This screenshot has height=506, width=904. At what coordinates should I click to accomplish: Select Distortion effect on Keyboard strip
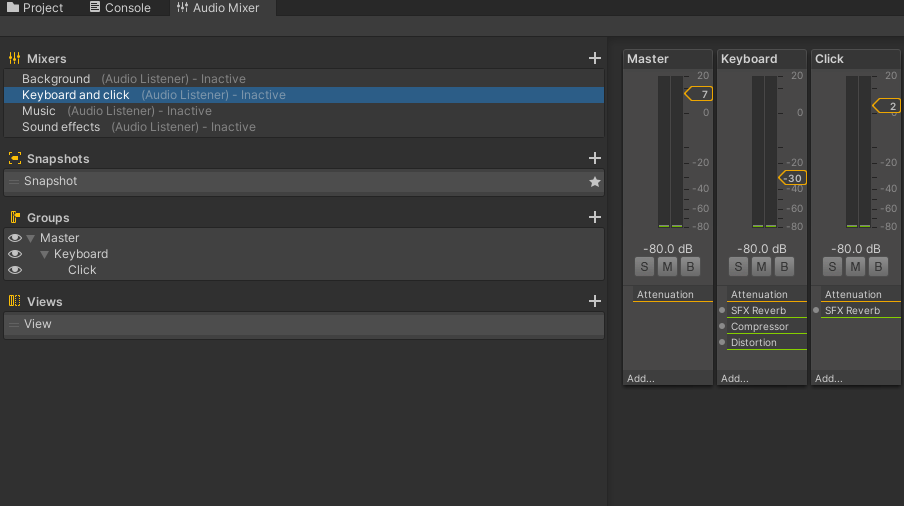tap(767, 342)
